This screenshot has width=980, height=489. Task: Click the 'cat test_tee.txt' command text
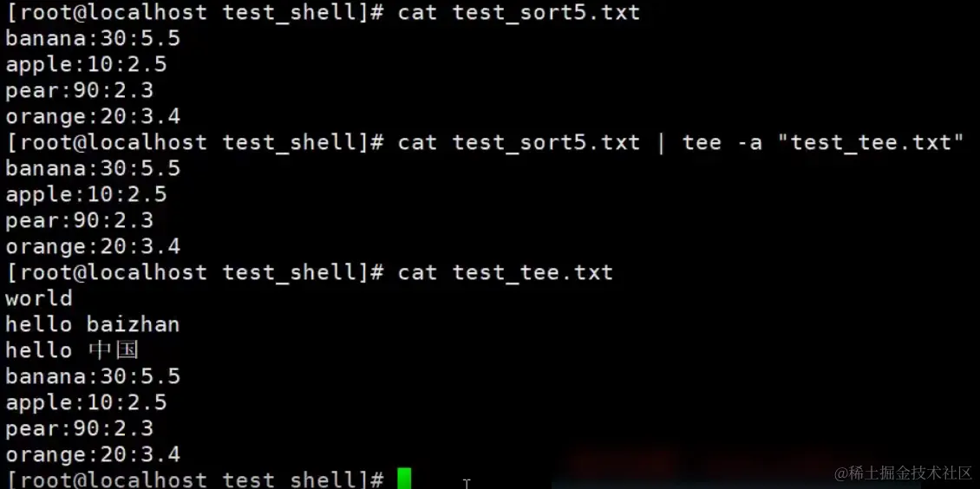point(505,272)
